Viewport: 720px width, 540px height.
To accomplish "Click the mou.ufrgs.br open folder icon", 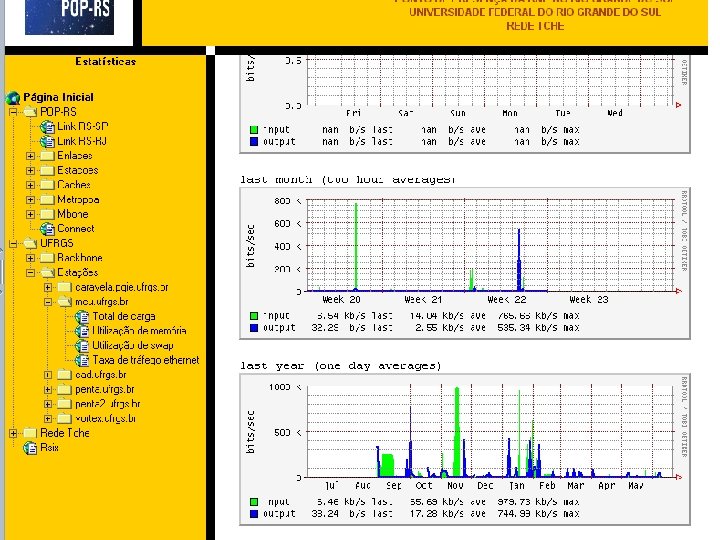I will click(65, 302).
